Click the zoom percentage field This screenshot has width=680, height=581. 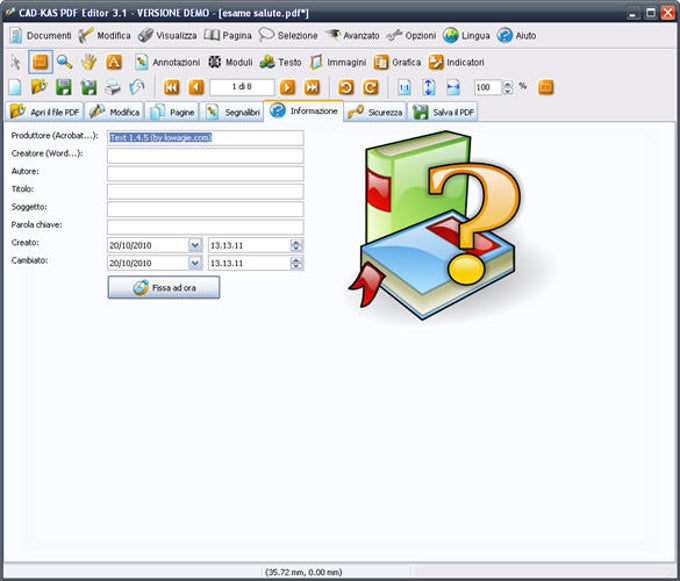click(488, 88)
